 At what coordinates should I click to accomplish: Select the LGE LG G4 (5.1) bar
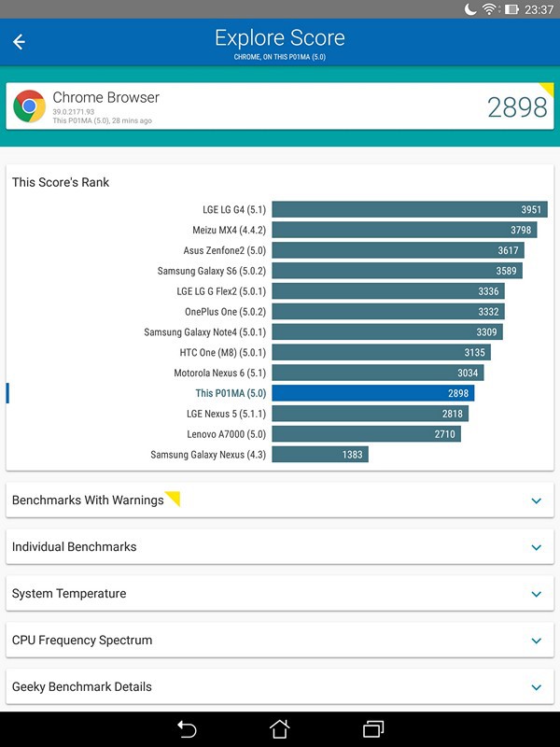tap(410, 209)
